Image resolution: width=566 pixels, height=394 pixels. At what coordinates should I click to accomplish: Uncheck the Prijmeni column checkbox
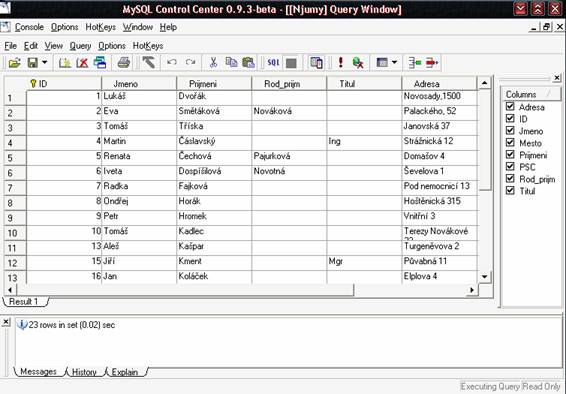[510, 154]
